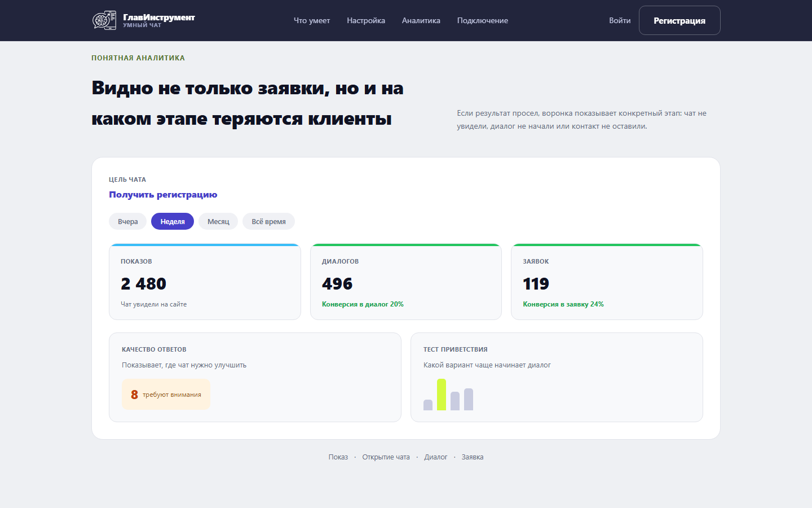812x508 pixels.
Task: Choose the Месяц period filter
Action: click(218, 221)
